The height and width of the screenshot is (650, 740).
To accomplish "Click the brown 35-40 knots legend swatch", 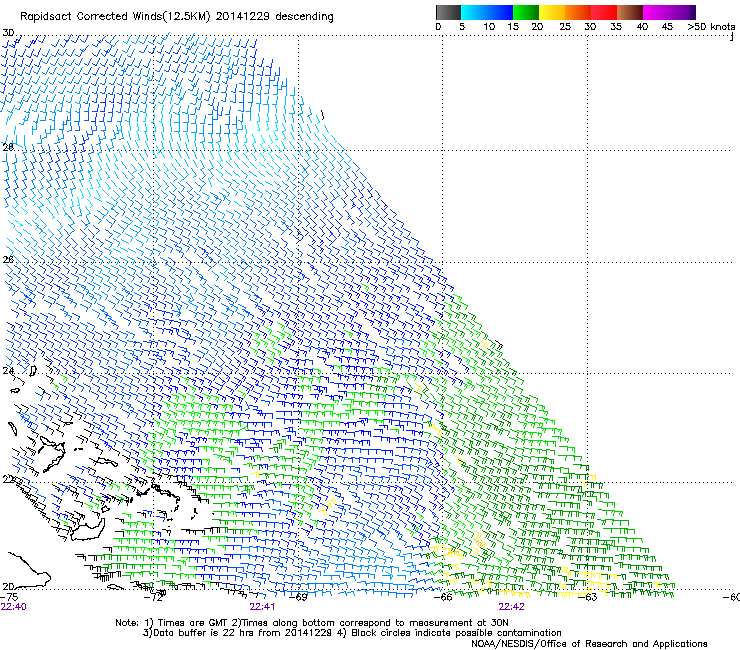I will coord(630,12).
